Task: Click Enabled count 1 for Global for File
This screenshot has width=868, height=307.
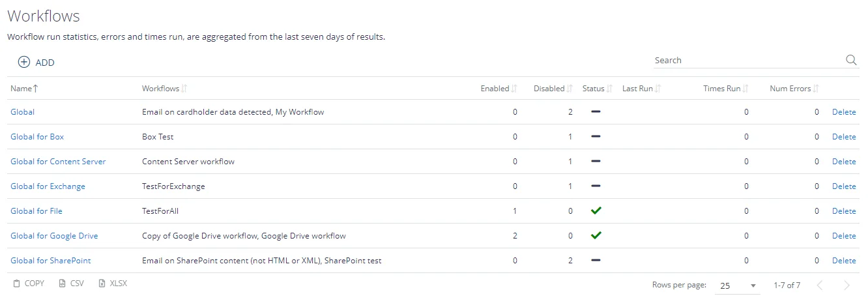Action: [x=515, y=211]
